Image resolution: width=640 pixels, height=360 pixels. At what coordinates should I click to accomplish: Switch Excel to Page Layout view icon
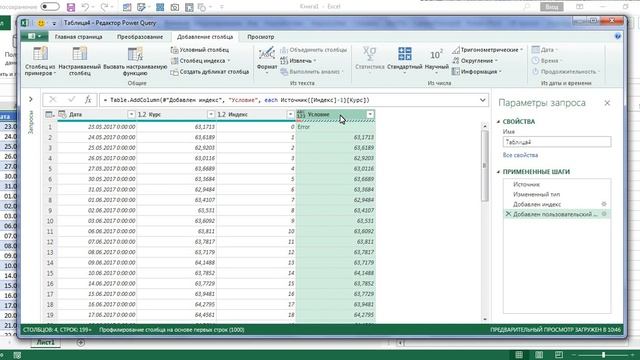point(539,355)
